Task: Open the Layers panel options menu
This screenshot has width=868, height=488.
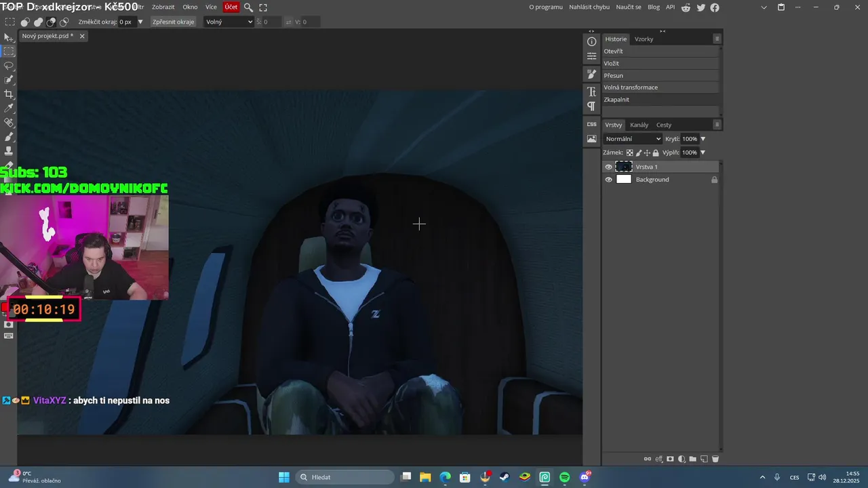Action: click(717, 125)
